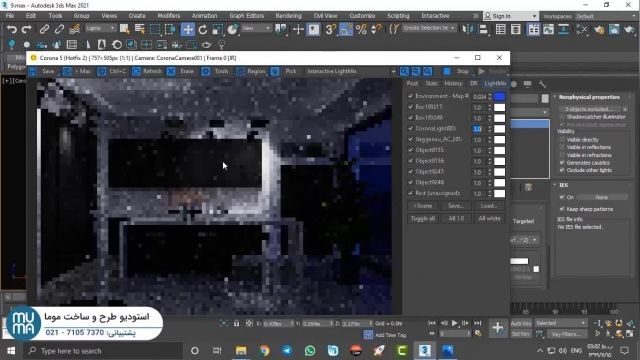This screenshot has width=640, height=360.
Task: Click Refresh in the Corona frame buffer toolbar
Action: click(x=147, y=71)
